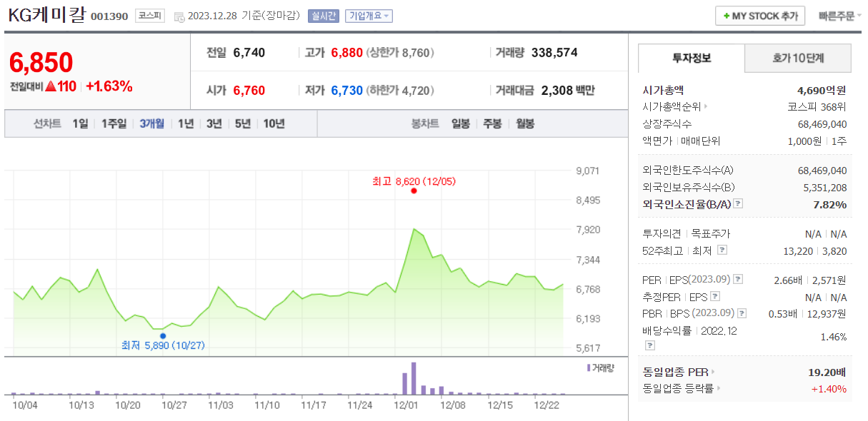Click the 실시간 badge
The image size is (868, 421).
coord(324,16)
